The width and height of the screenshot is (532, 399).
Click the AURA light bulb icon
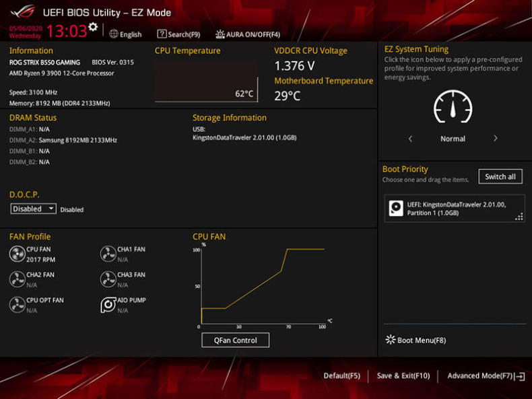click(x=220, y=34)
